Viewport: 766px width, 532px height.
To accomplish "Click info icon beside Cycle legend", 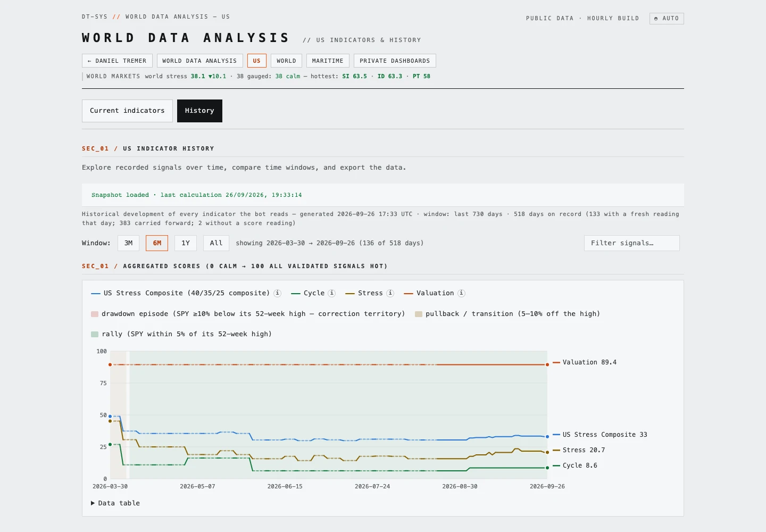I will 332,293.
